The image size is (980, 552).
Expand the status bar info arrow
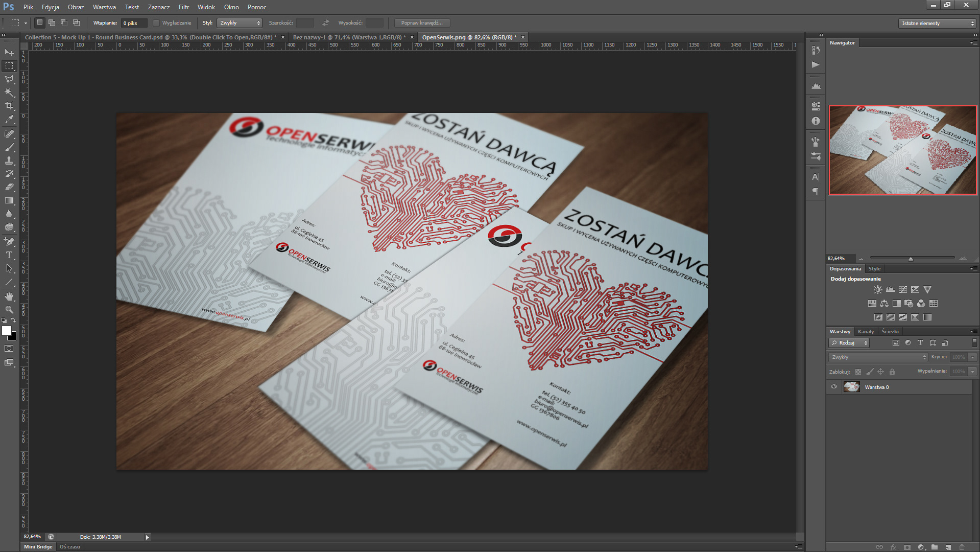[x=147, y=537]
